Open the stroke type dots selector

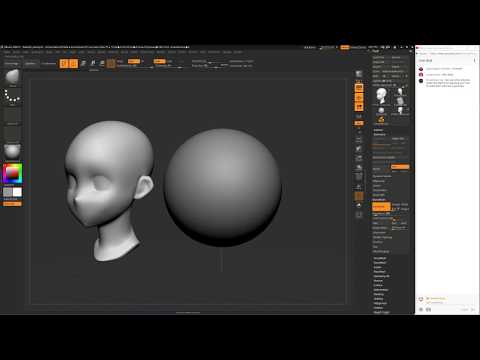(12, 96)
